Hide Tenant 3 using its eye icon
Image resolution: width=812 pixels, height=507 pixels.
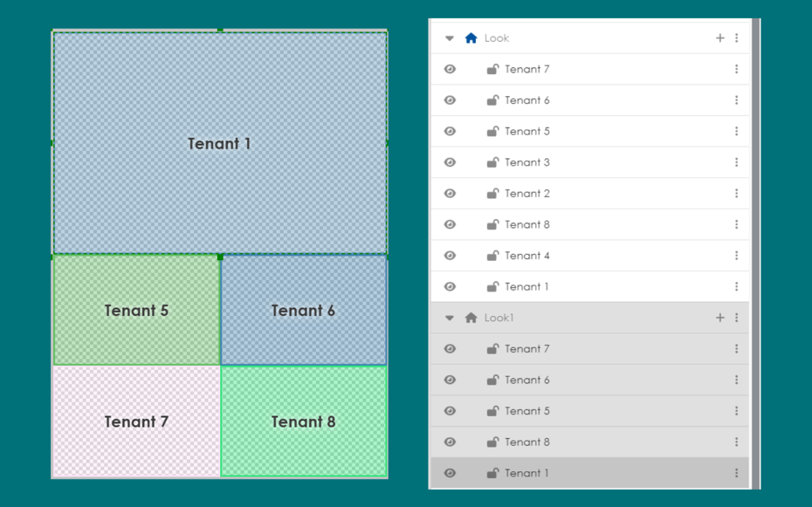(450, 162)
